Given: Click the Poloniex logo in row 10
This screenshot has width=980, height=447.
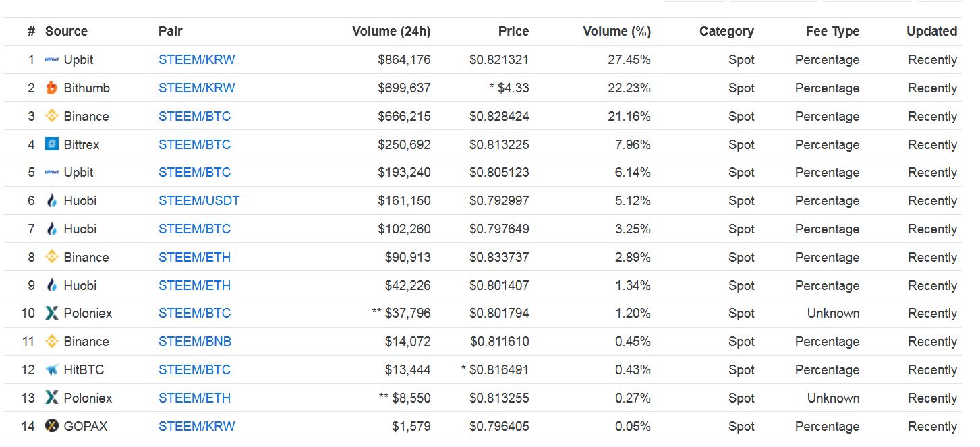Looking at the screenshot, I should tap(51, 314).
